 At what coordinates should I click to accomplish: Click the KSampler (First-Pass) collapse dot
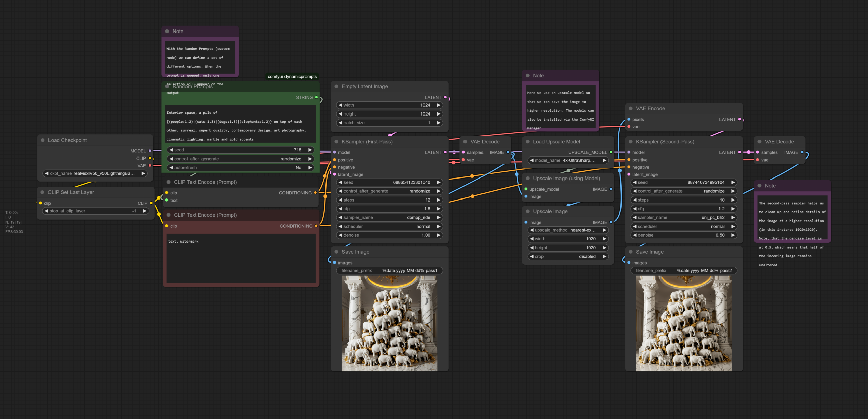(336, 142)
